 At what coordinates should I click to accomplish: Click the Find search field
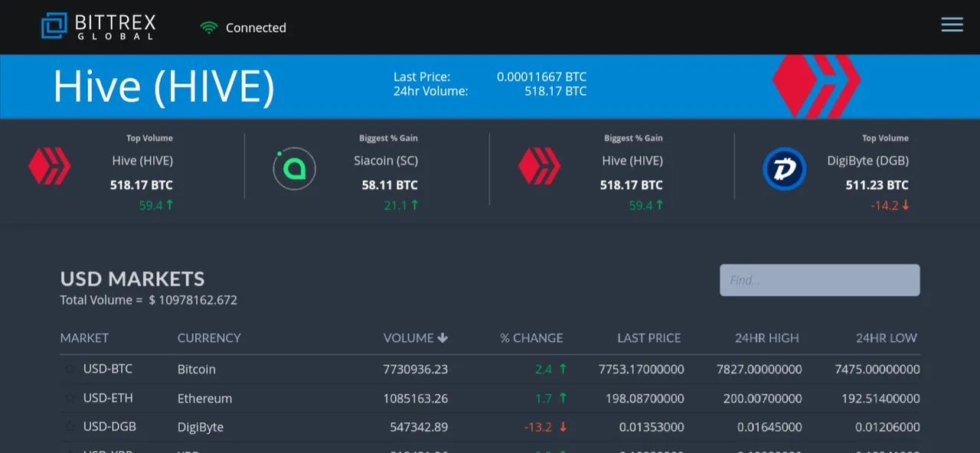(819, 280)
